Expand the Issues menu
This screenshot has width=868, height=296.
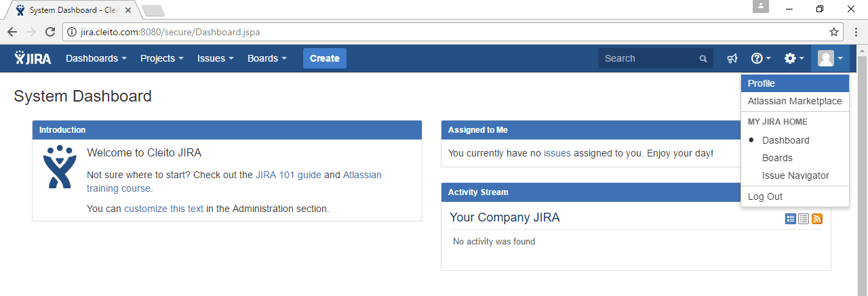tap(216, 59)
